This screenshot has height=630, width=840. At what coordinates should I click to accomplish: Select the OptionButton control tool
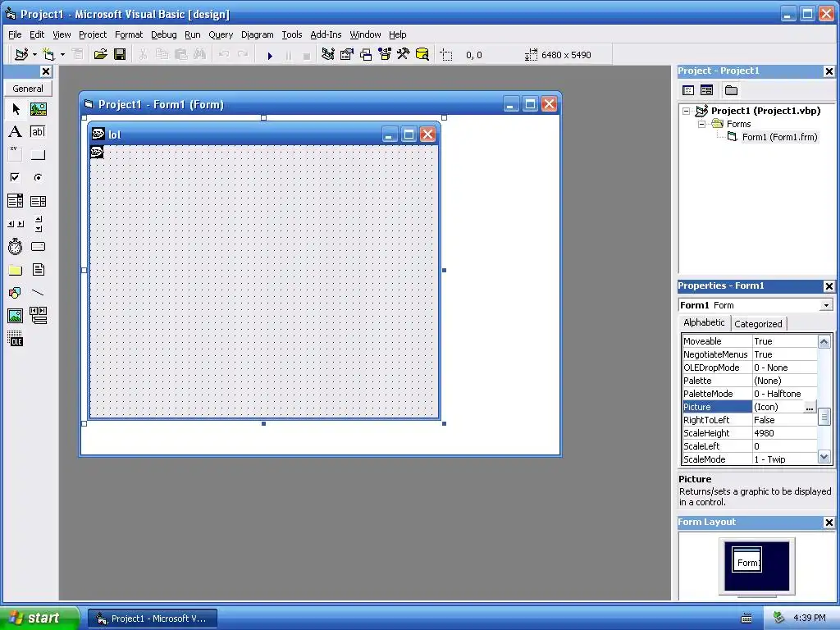(x=38, y=177)
